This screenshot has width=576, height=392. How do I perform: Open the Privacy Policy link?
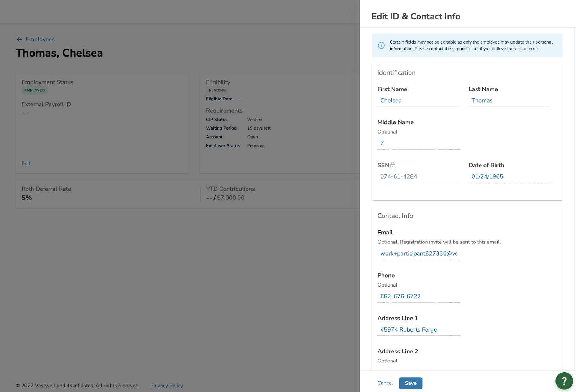click(167, 385)
